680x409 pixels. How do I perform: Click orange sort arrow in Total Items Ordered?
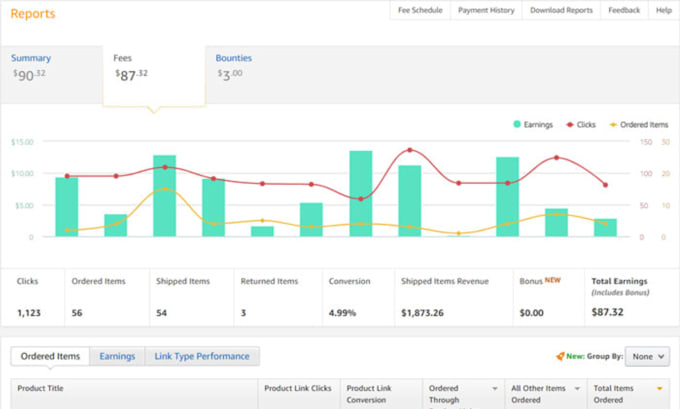[x=660, y=389]
